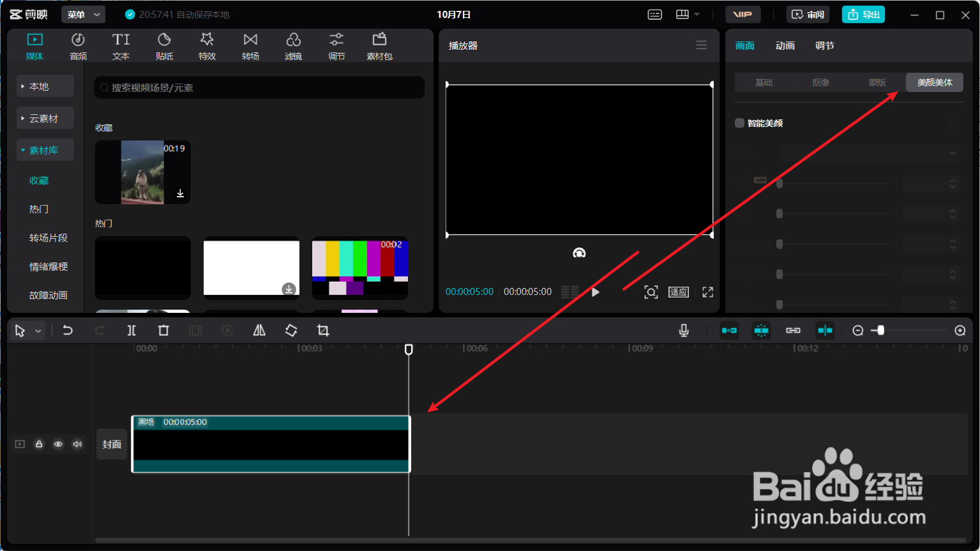Click the VIP button
Screen dimensions: 980x551
tap(743, 14)
